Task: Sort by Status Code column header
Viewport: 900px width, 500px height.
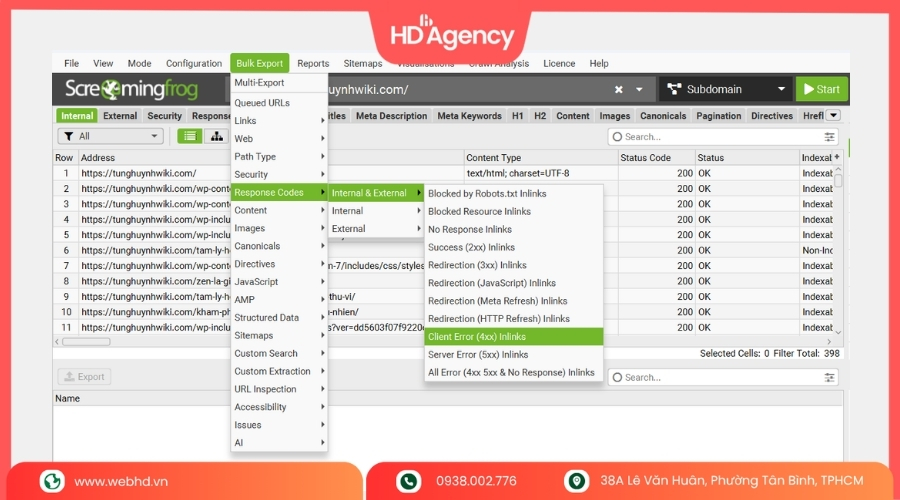Action: point(655,157)
